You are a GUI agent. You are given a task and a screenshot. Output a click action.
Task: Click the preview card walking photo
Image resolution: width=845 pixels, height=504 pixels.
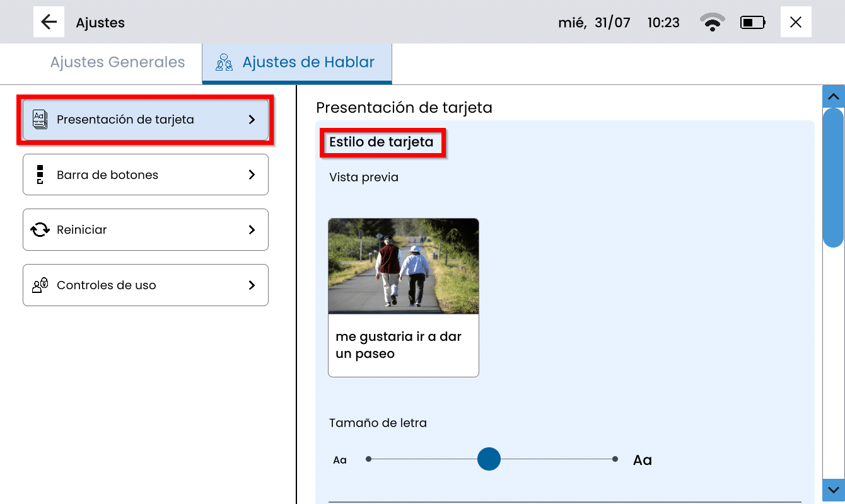coord(404,266)
